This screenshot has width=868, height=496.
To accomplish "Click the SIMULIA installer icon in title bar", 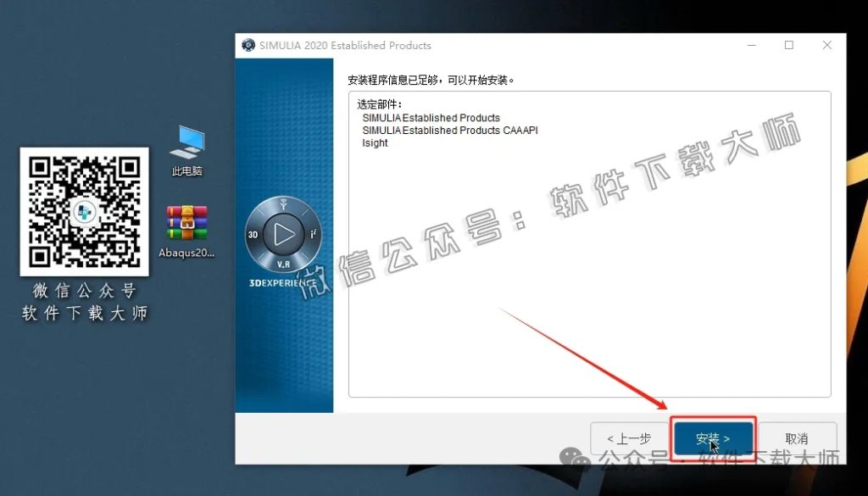I will tap(248, 45).
